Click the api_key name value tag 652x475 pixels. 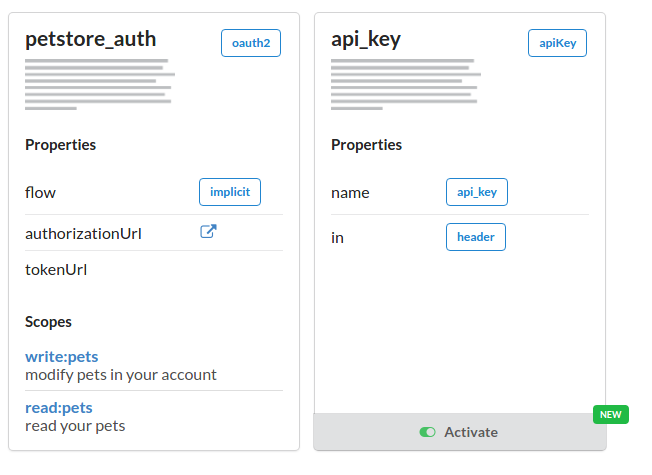pyautogui.click(x=477, y=192)
